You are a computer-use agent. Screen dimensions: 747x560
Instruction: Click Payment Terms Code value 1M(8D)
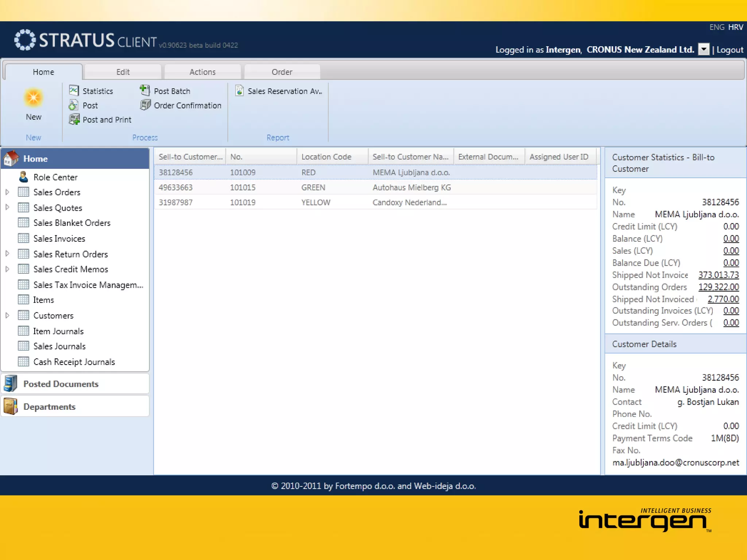tap(725, 438)
